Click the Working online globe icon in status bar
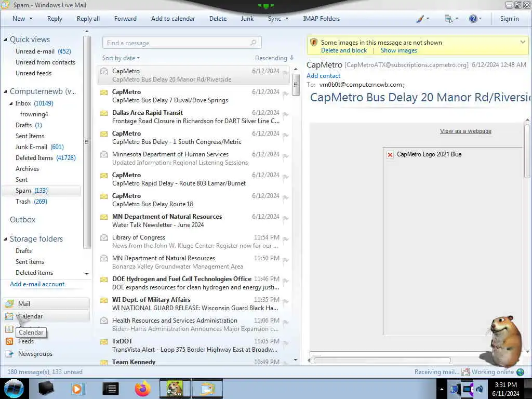532x399 pixels. tap(520, 372)
